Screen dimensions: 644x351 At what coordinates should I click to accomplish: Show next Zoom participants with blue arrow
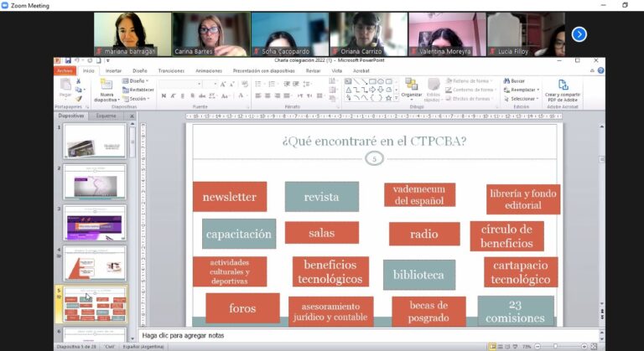579,34
